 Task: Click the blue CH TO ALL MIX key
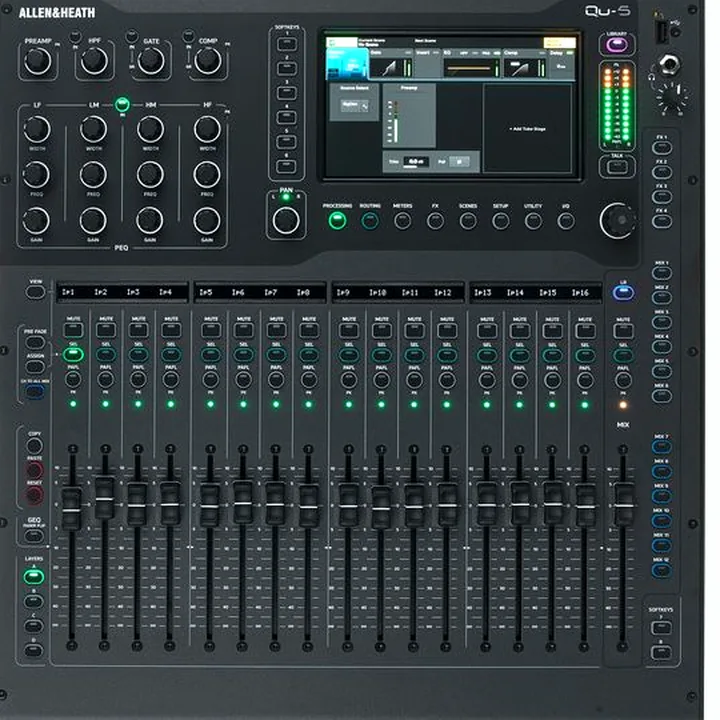point(35,392)
